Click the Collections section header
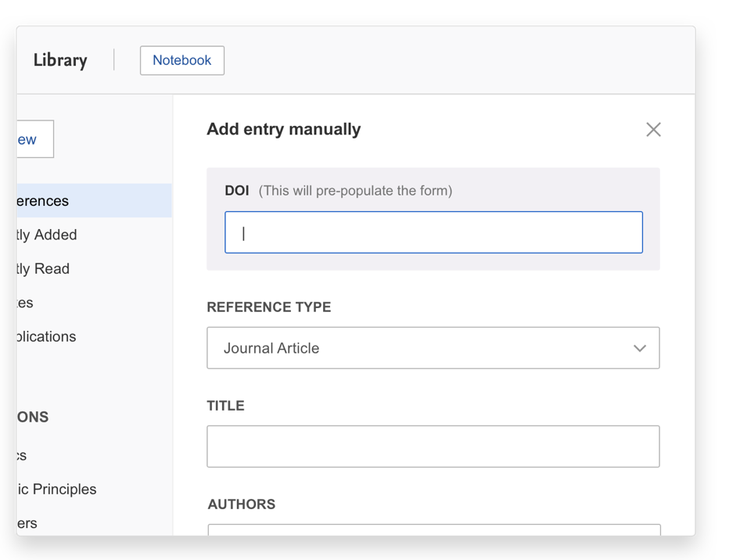This screenshot has width=729, height=560. [33, 417]
